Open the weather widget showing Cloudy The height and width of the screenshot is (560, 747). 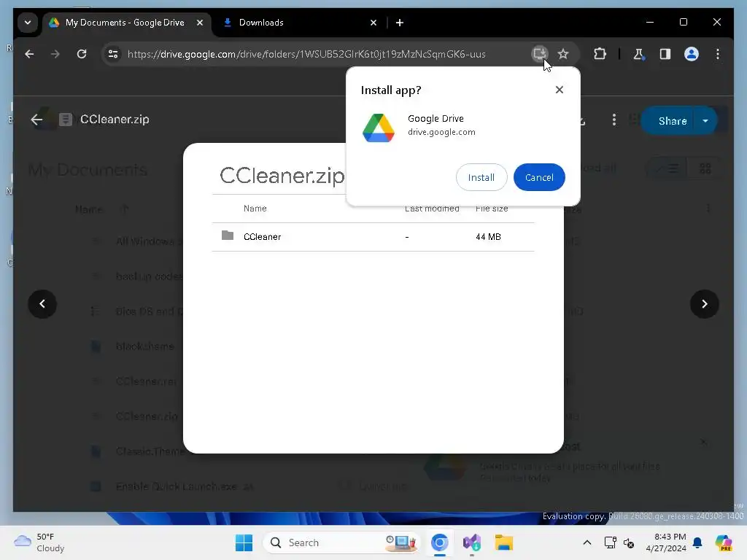coord(39,542)
